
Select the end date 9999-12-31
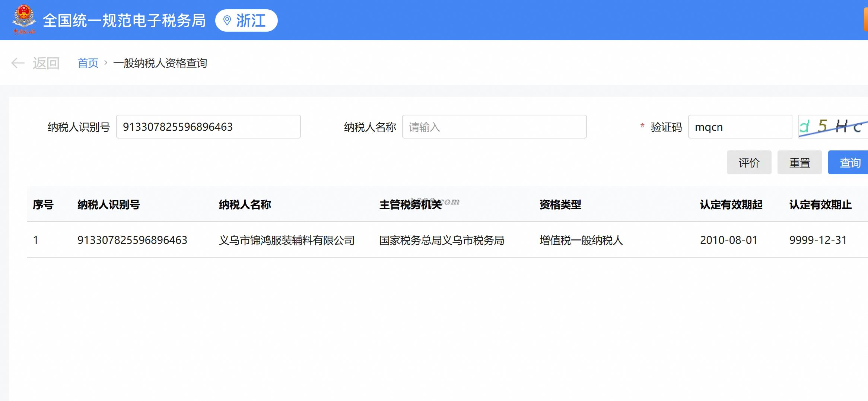[x=818, y=240]
